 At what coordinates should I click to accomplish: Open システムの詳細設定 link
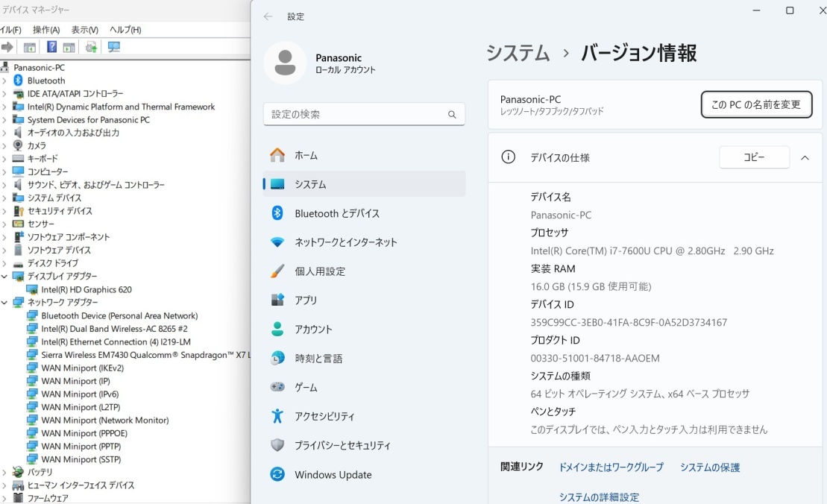point(599,497)
